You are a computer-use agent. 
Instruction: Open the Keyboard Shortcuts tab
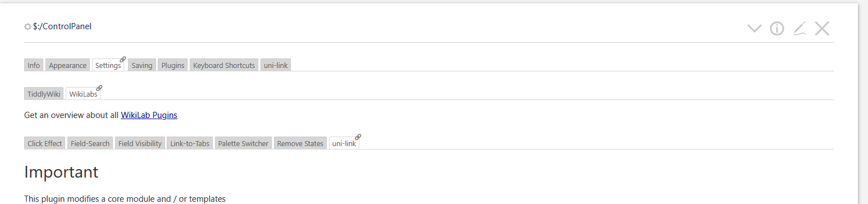click(224, 65)
